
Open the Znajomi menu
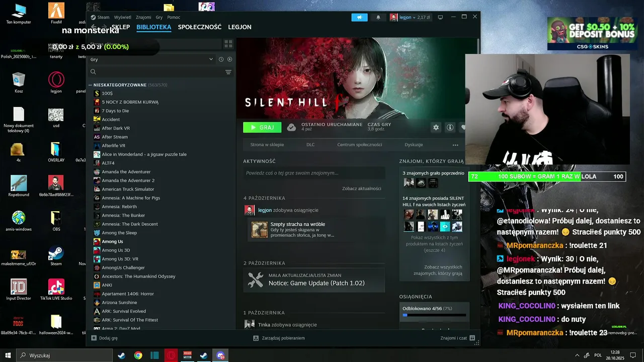[x=143, y=17]
